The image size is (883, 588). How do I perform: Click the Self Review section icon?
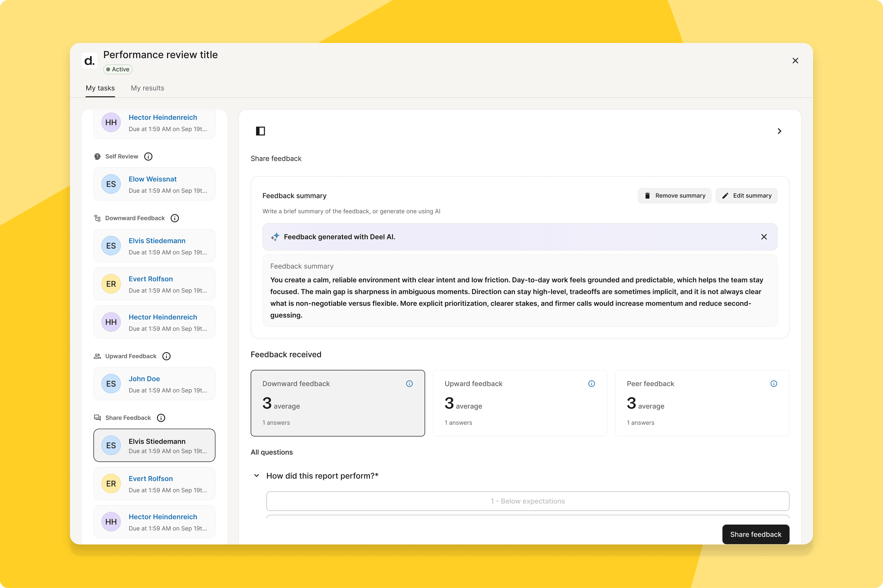coord(98,156)
